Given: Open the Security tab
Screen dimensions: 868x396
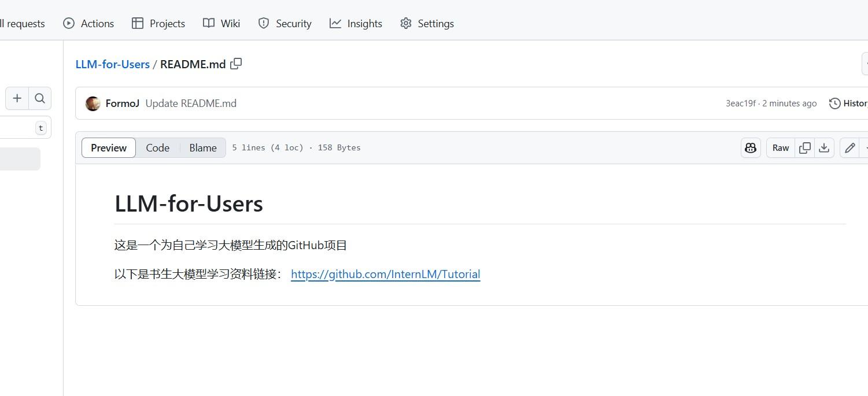Looking at the screenshot, I should pos(285,23).
